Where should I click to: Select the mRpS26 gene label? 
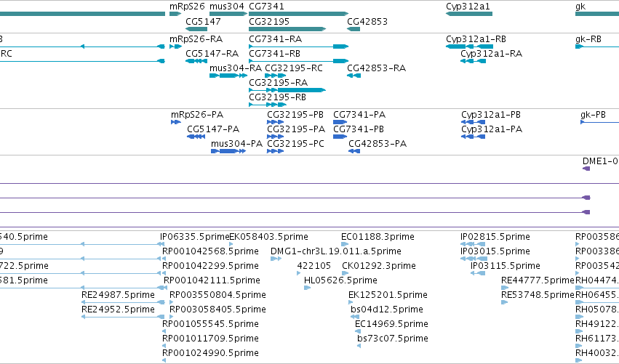[187, 7]
